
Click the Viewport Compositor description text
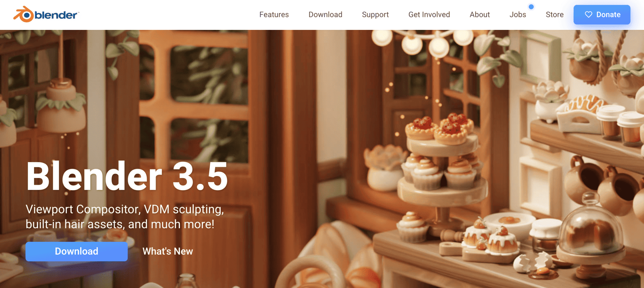pyautogui.click(x=125, y=217)
